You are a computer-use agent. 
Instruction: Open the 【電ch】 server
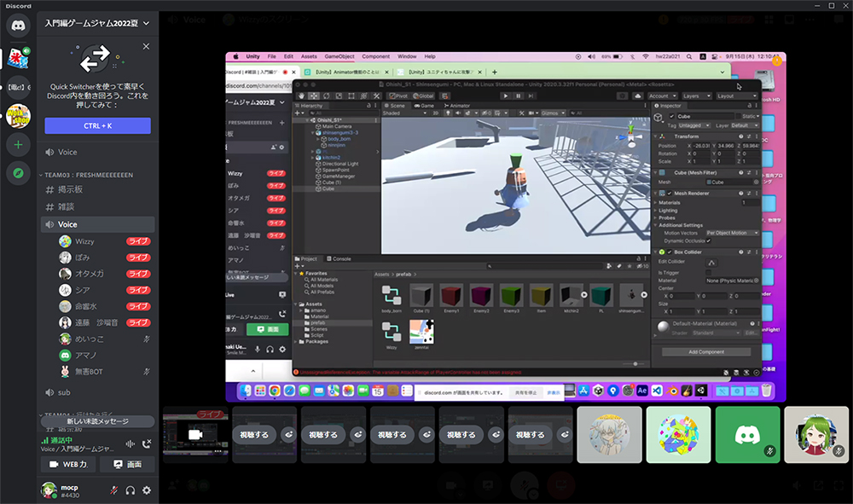point(18,87)
